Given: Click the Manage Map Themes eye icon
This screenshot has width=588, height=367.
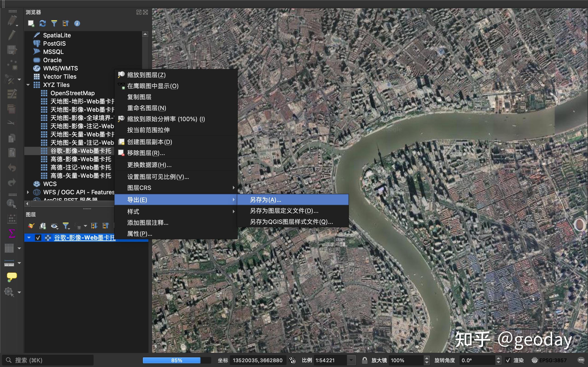Looking at the screenshot, I should point(54,226).
